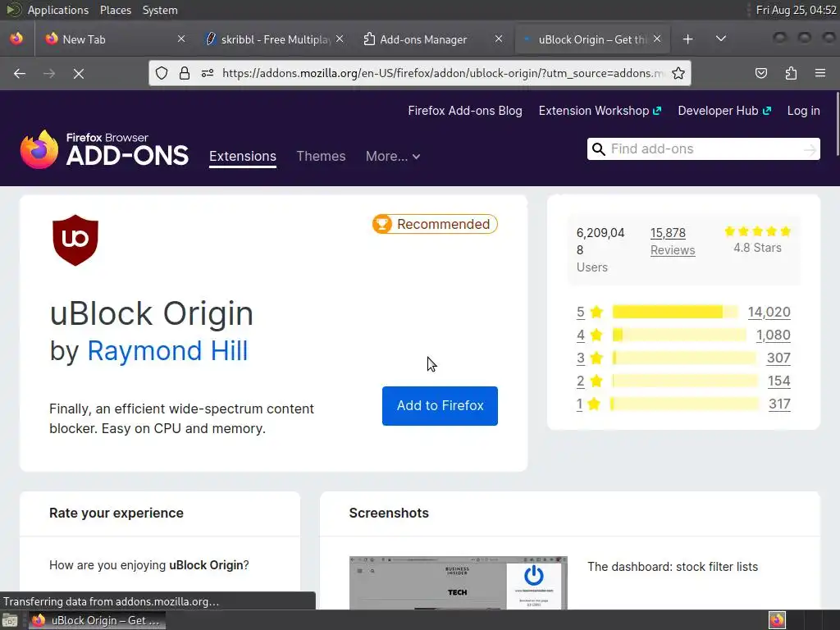The image size is (840, 630).
Task: Click the search magnifier icon
Action: tap(598, 149)
